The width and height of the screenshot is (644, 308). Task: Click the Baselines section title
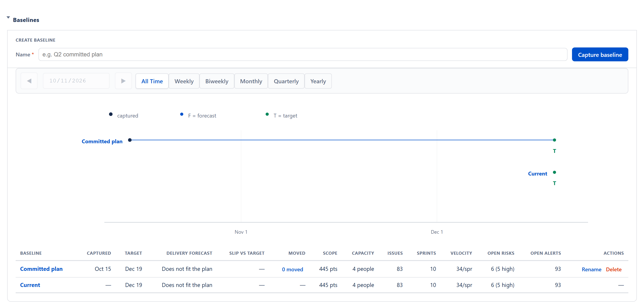pyautogui.click(x=26, y=20)
